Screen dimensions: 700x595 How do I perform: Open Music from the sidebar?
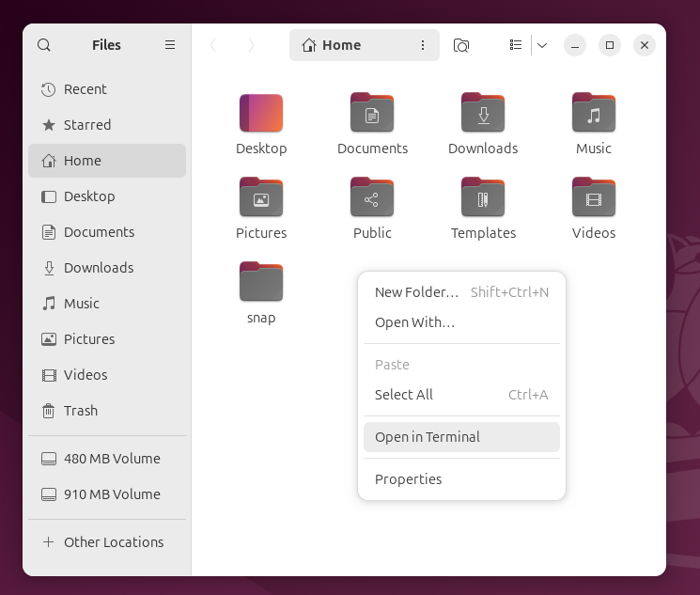107,304
